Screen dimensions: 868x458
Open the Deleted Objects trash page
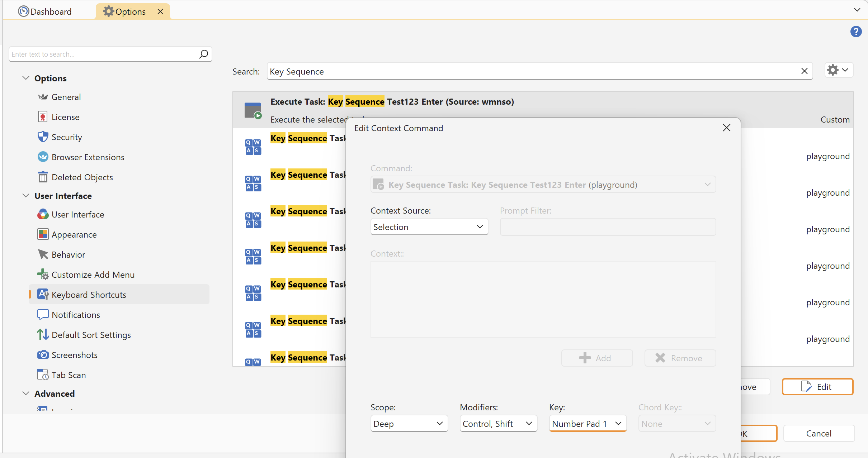click(x=82, y=177)
